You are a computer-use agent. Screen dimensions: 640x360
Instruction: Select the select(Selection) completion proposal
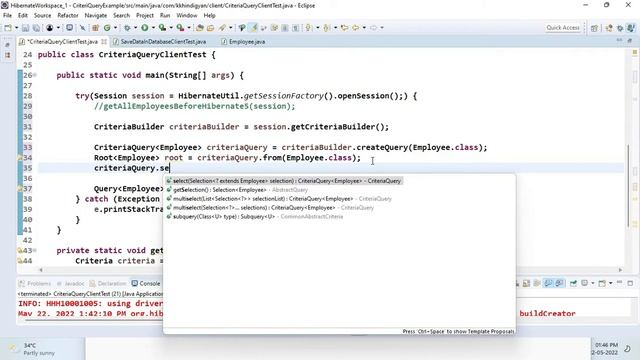click(x=284, y=181)
